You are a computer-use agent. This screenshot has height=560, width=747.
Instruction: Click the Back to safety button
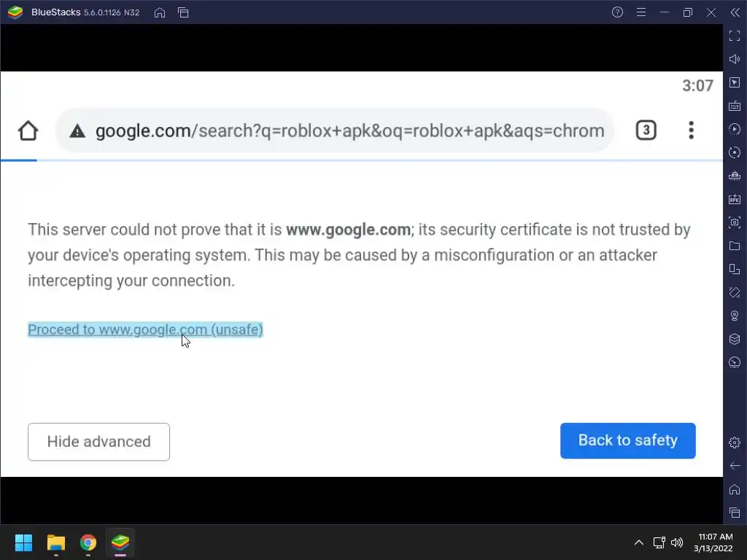(628, 440)
